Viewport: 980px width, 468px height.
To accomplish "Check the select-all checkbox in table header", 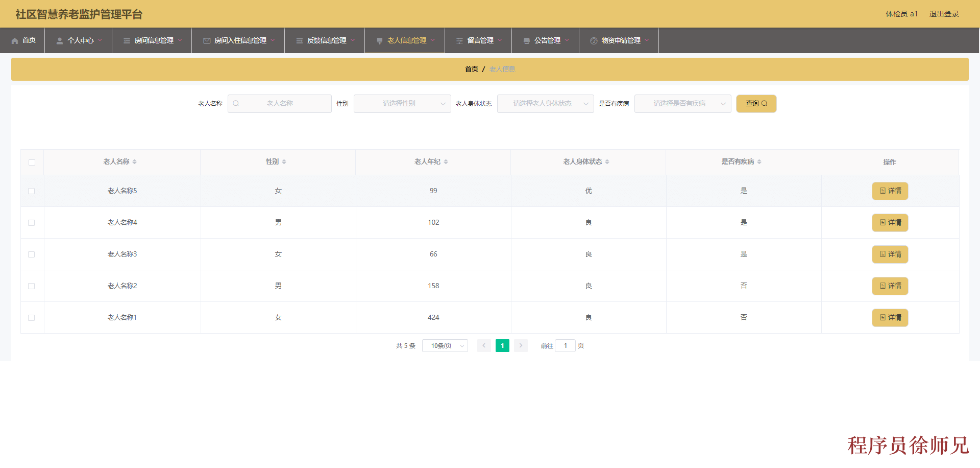I will (32, 162).
